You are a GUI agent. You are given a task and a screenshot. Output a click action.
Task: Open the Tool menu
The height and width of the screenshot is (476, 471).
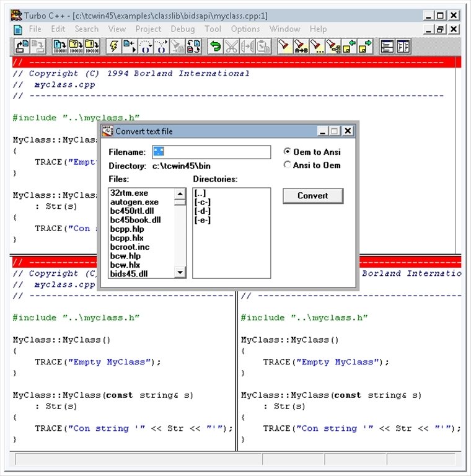(x=213, y=29)
